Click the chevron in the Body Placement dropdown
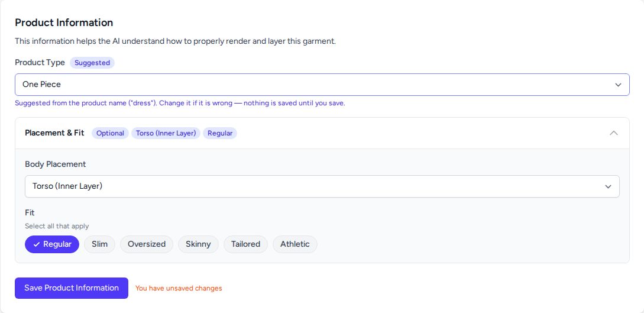Image resolution: width=644 pixels, height=313 pixels. point(608,186)
